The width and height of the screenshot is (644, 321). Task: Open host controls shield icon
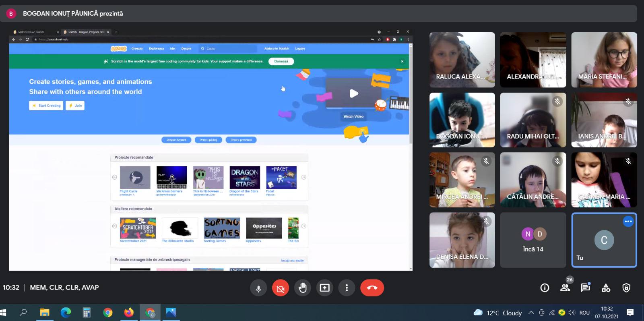coord(626,288)
